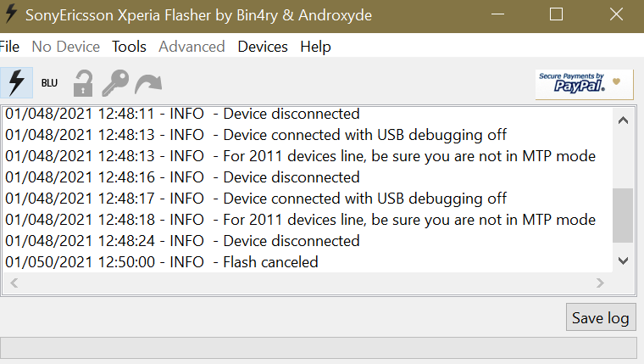Open the Help menu
Image resolution: width=644 pixels, height=364 pixels.
pos(315,47)
